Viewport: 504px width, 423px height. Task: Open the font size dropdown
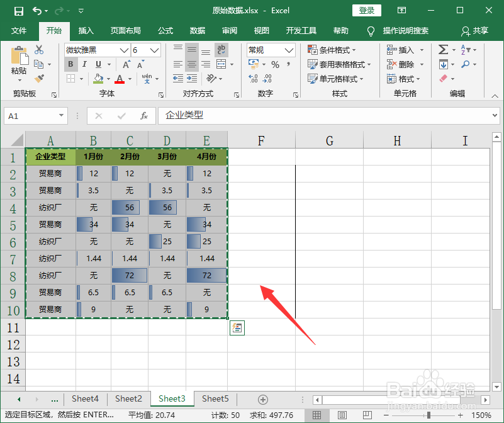pos(154,50)
